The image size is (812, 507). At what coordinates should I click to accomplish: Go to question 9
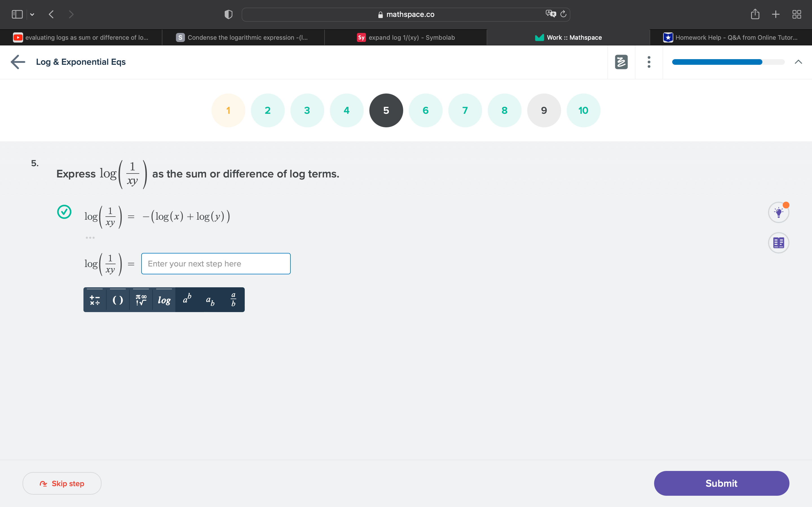coord(544,110)
